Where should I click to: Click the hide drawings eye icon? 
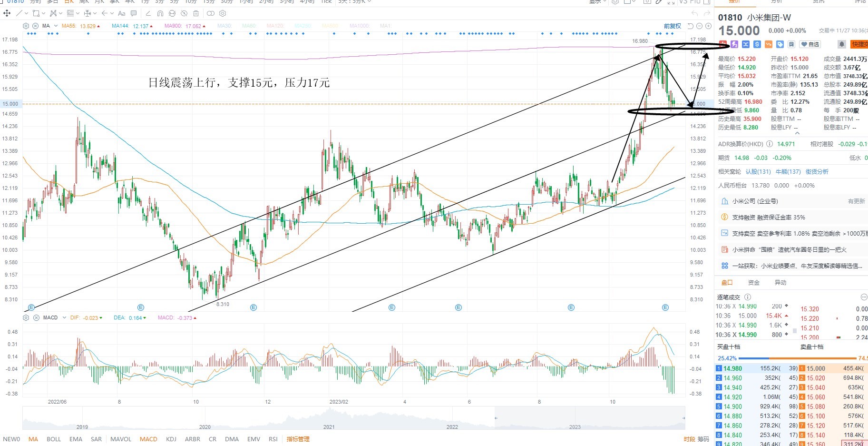[184, 13]
